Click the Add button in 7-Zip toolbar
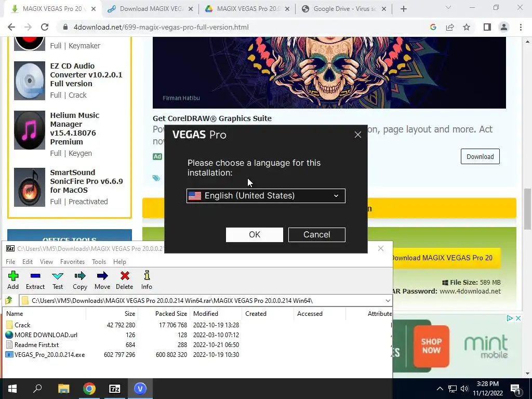Screen dimensions: 532x399 [13, 280]
